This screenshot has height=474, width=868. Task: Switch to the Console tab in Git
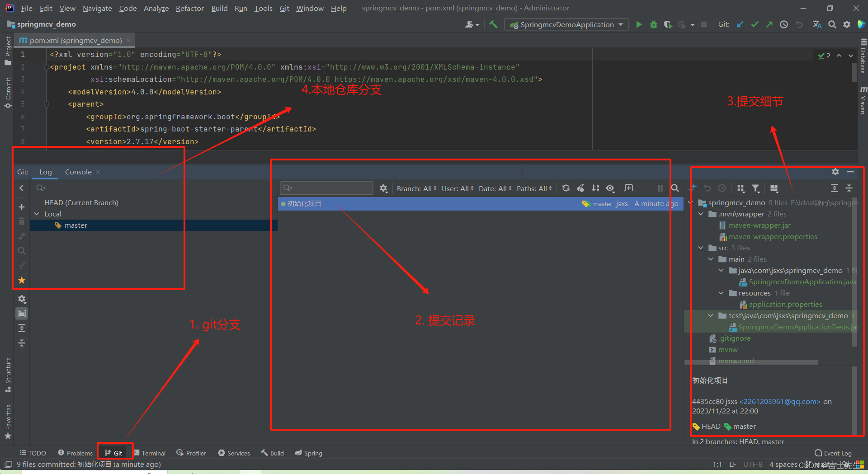78,172
